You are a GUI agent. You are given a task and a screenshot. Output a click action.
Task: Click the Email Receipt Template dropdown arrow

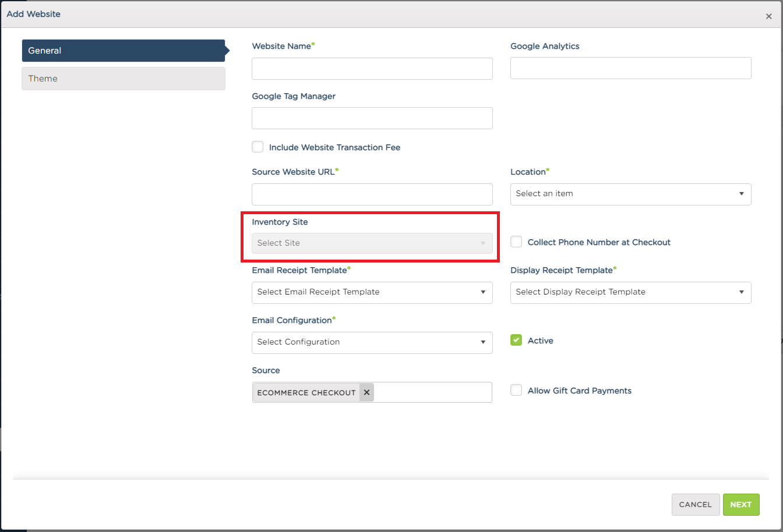pyautogui.click(x=483, y=292)
